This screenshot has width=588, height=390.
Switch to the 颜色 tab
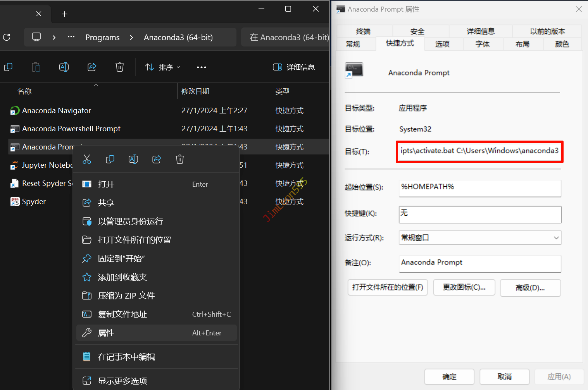[x=562, y=44]
